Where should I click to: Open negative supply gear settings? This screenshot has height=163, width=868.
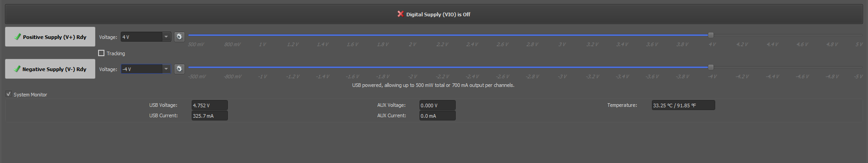[179, 69]
